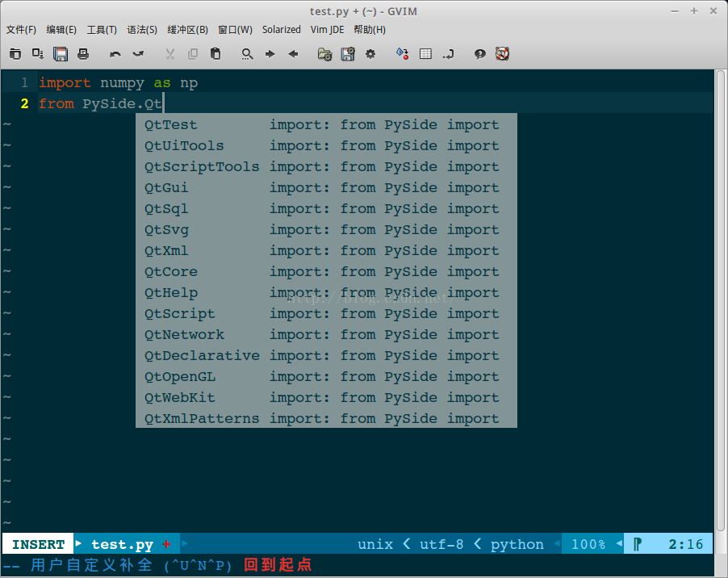Click line number 2 in gutter
728x578 pixels.
(24, 103)
